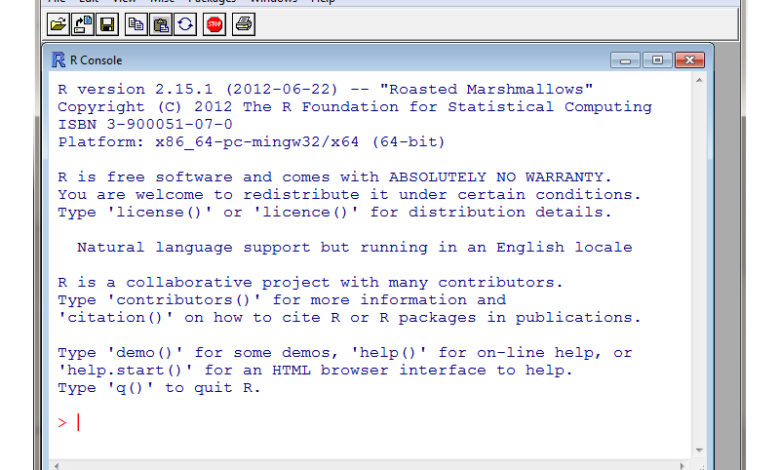The width and height of the screenshot is (780, 470).
Task: Maximize the R Console window
Action: pyautogui.click(x=657, y=60)
